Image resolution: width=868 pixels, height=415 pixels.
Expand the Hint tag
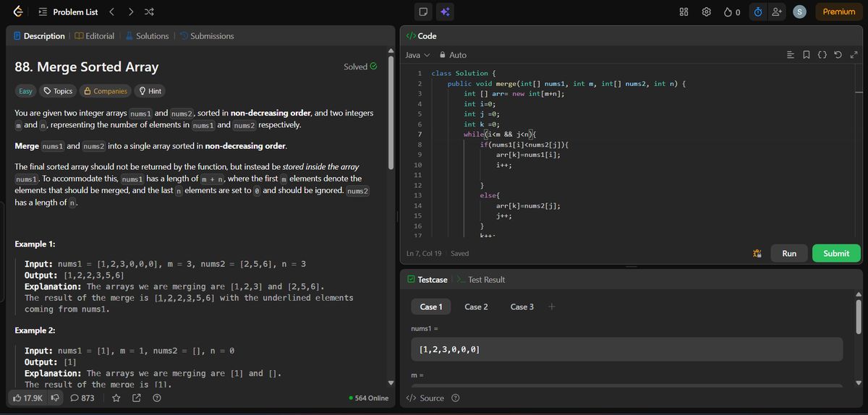coord(150,91)
